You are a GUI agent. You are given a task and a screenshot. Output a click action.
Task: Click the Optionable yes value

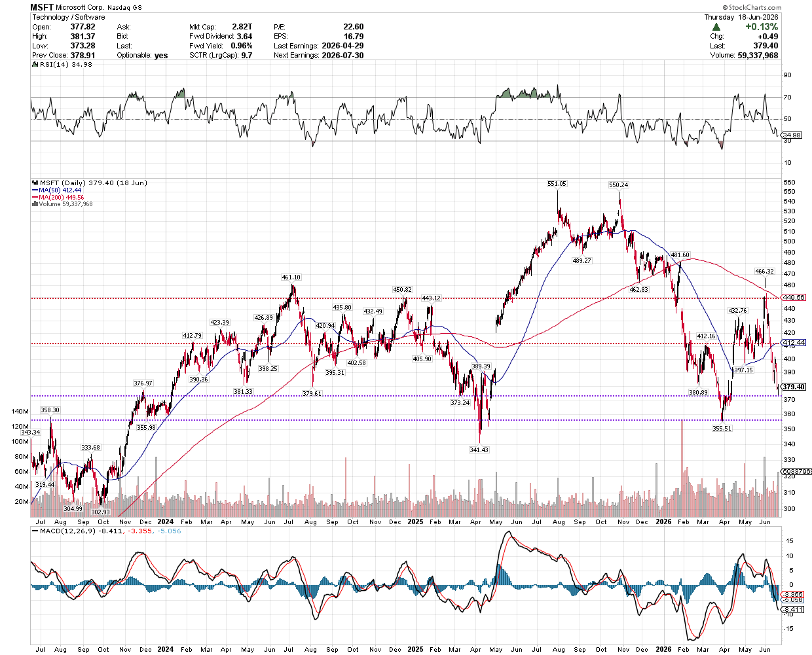tap(161, 55)
